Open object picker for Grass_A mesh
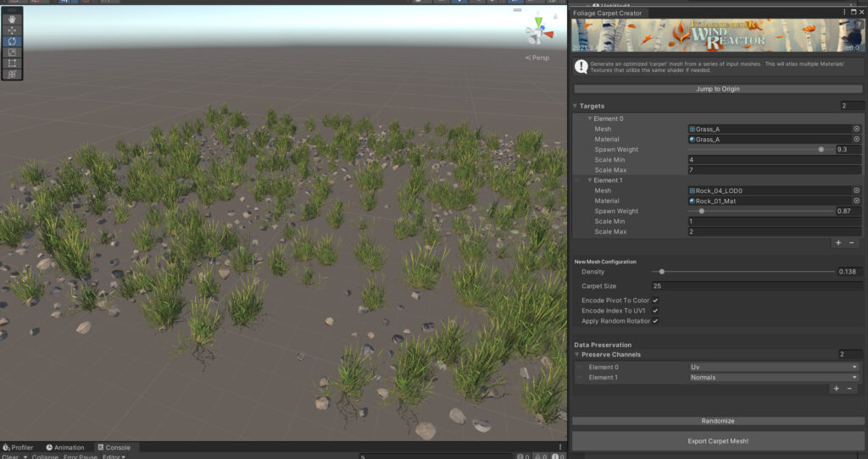The height and width of the screenshot is (459, 868). [x=856, y=129]
